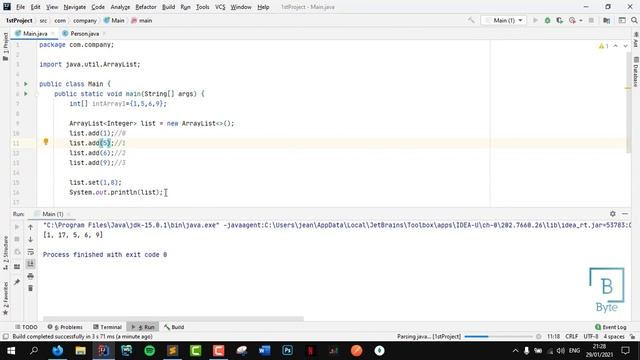Click the editor vertical scrollbar
This screenshot has height=360, width=640.
(629, 102)
